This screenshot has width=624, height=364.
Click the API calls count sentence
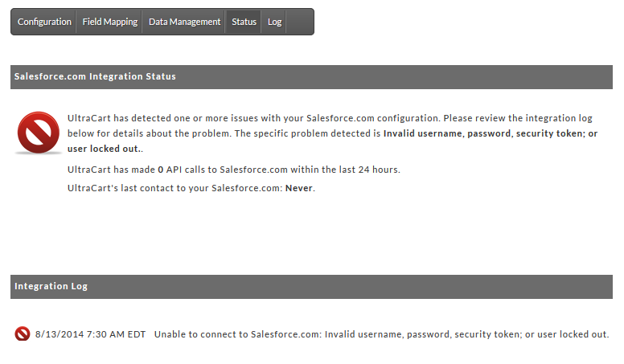pos(234,170)
